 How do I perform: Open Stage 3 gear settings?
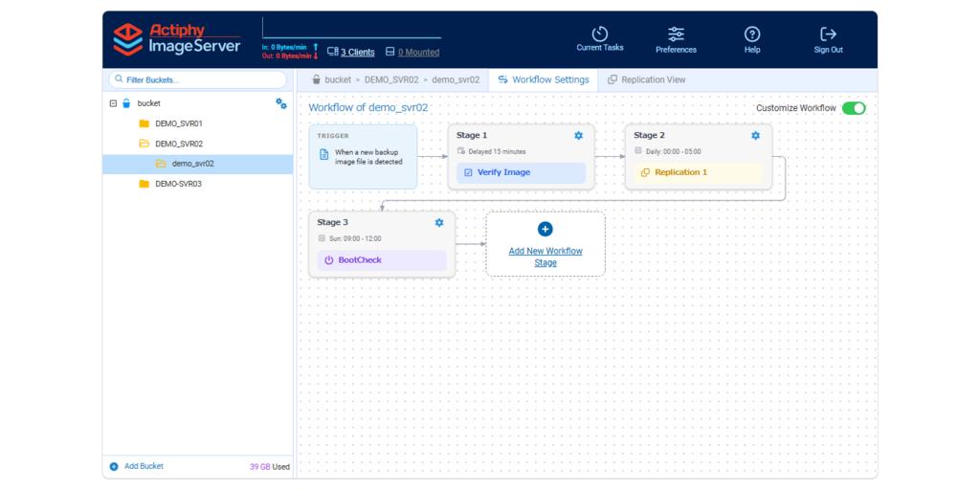click(x=438, y=222)
